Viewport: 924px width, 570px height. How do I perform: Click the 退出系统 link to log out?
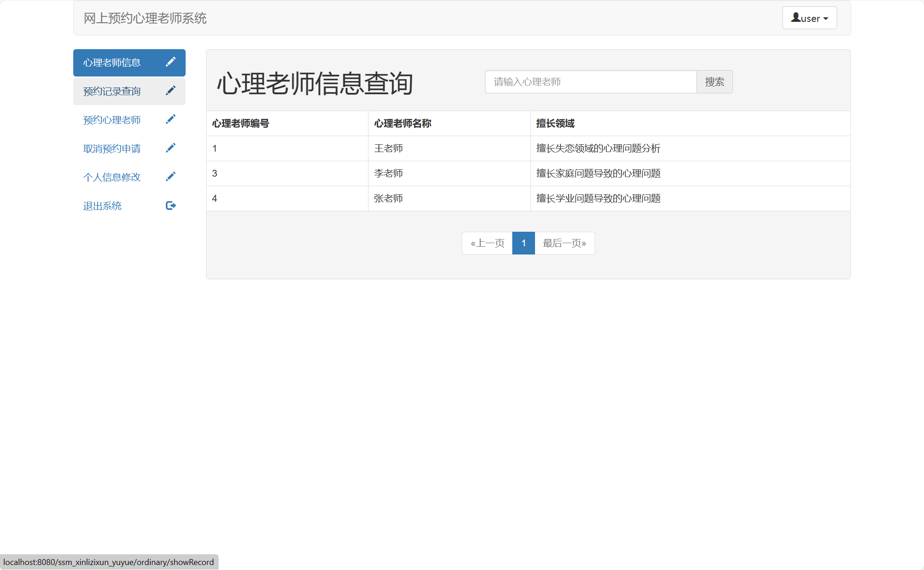coord(102,205)
